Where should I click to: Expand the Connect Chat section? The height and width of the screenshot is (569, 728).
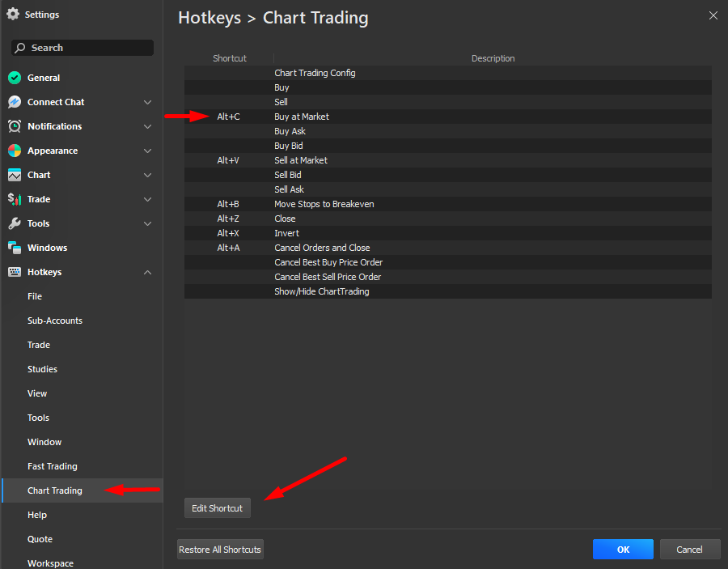tap(147, 102)
